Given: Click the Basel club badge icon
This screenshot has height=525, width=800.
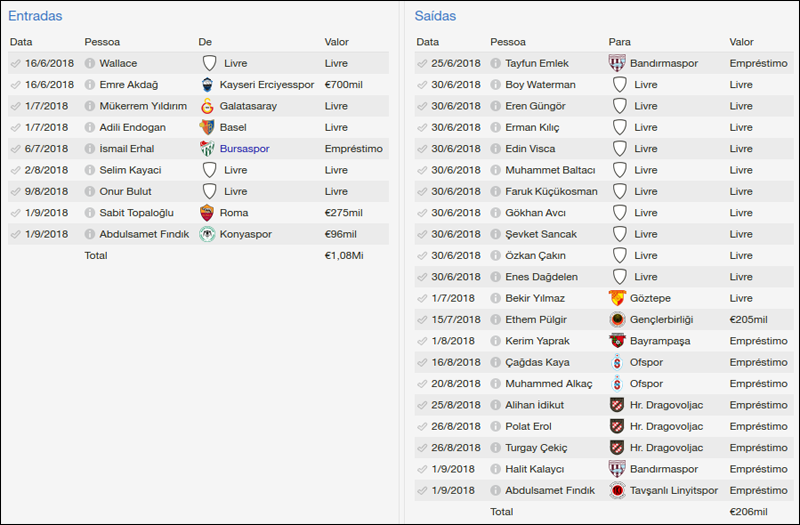Looking at the screenshot, I should [208, 127].
